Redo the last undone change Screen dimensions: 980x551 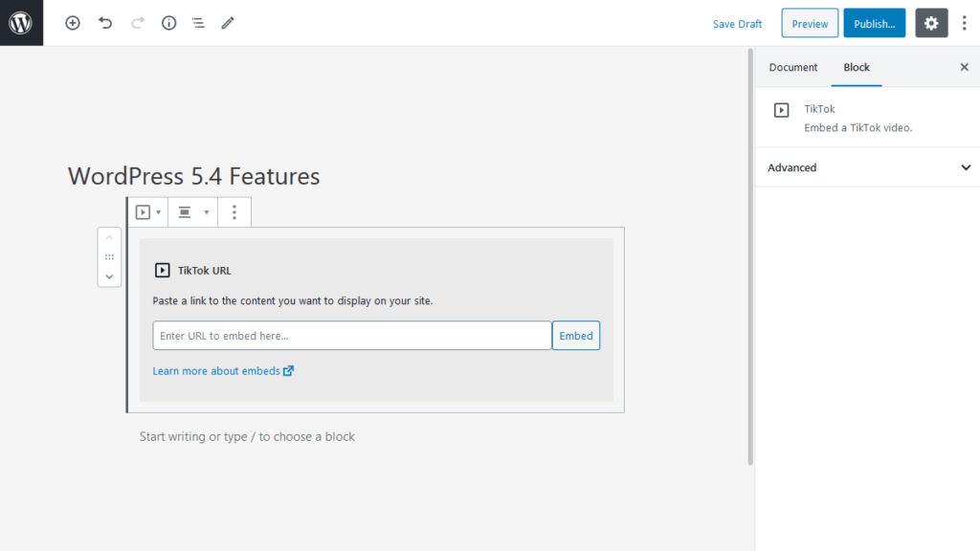click(138, 23)
